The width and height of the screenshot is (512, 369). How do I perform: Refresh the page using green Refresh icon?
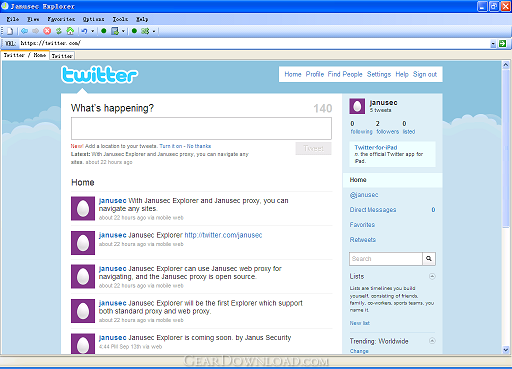(x=59, y=31)
